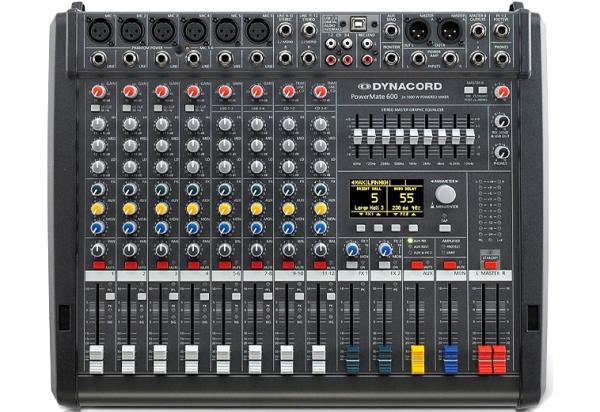Turn the channel 7-8 yellow AUX knob
Viewport: 600px width, 412px height.
click(257, 208)
